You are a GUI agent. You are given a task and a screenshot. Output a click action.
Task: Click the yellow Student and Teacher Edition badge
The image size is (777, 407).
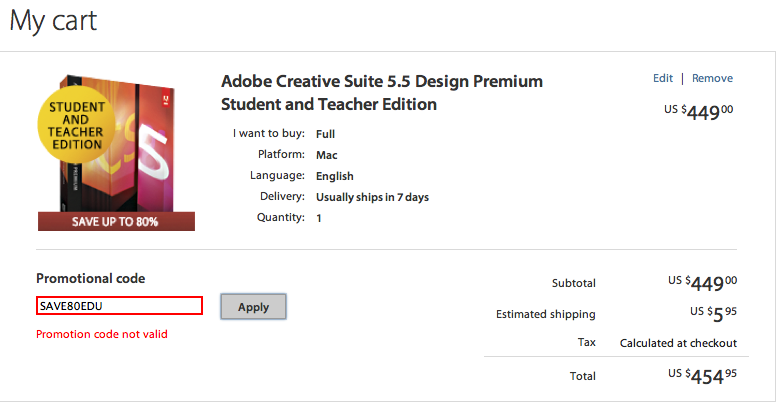tap(76, 126)
